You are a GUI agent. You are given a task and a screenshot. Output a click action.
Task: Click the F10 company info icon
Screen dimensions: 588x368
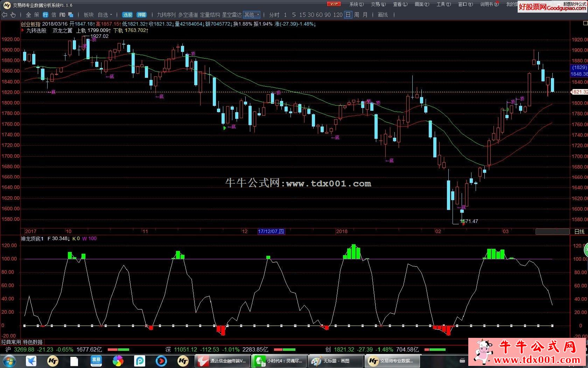62,15
